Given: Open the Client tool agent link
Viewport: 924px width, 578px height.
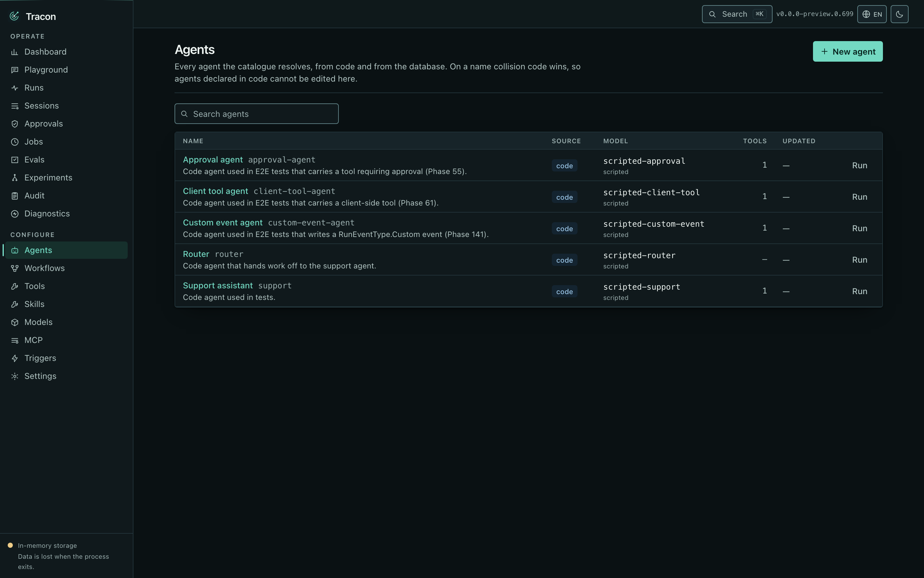Looking at the screenshot, I should [215, 191].
